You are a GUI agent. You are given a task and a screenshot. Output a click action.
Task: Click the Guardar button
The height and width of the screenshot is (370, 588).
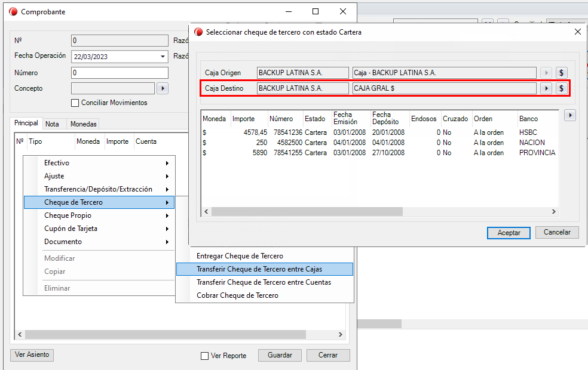[280, 355]
